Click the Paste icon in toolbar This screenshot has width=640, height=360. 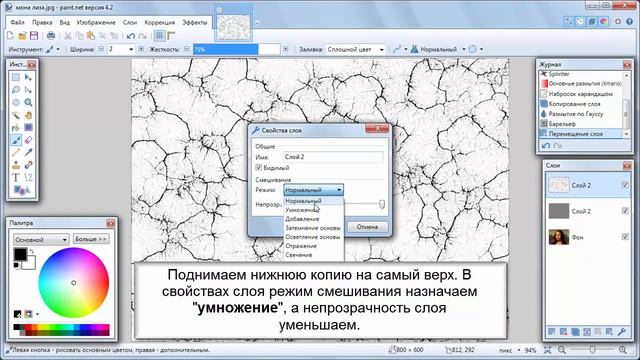click(91, 36)
